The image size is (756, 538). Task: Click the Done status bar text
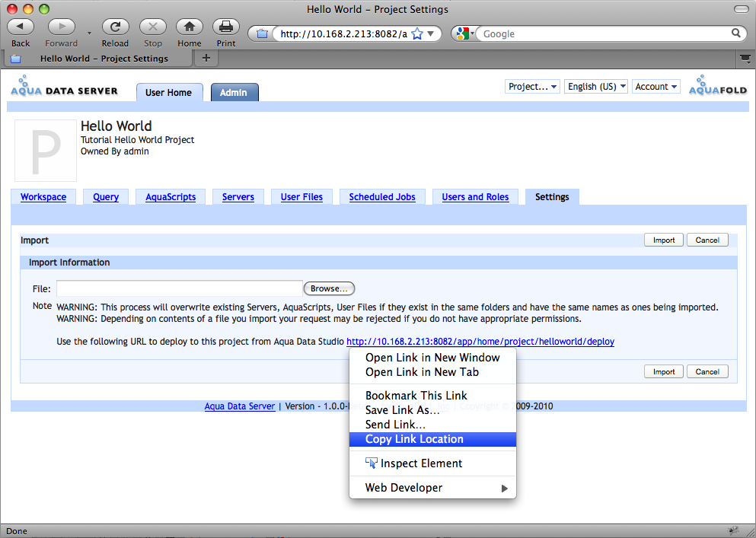tap(17, 531)
